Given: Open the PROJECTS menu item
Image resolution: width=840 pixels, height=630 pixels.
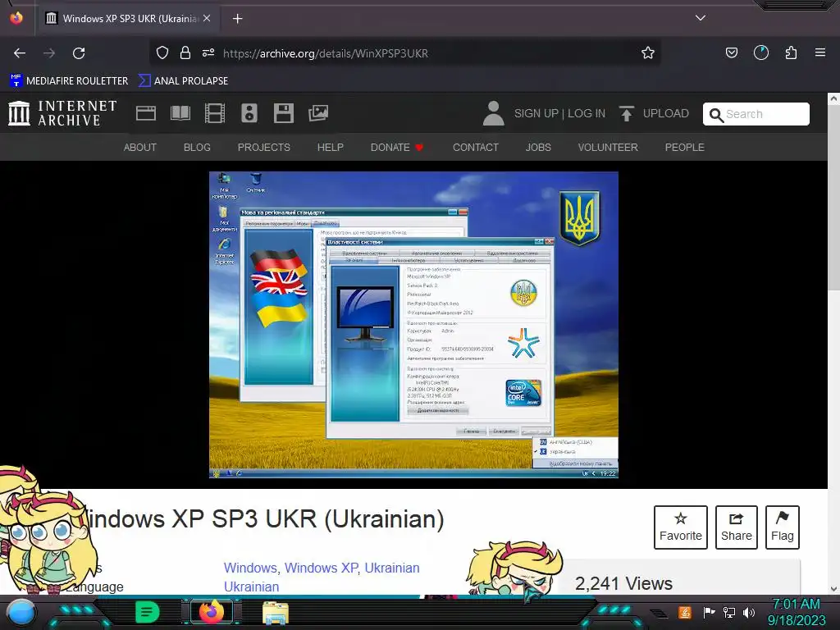Looking at the screenshot, I should [264, 148].
